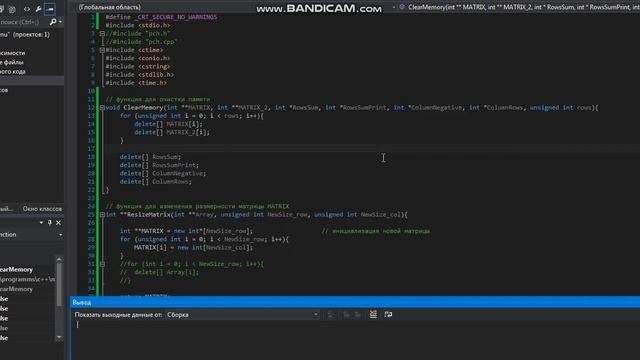Screen dimensions: 640x360
Task: Toggle auto-hide pin on lower-left panel
Action: [50, 223]
